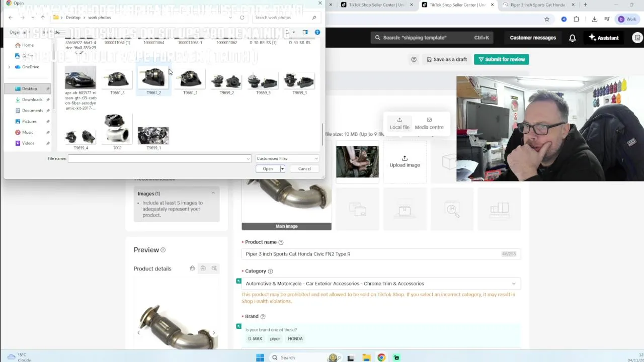This screenshot has width=644, height=362.
Task: Open the Category dropdown
Action: pyautogui.click(x=381, y=284)
